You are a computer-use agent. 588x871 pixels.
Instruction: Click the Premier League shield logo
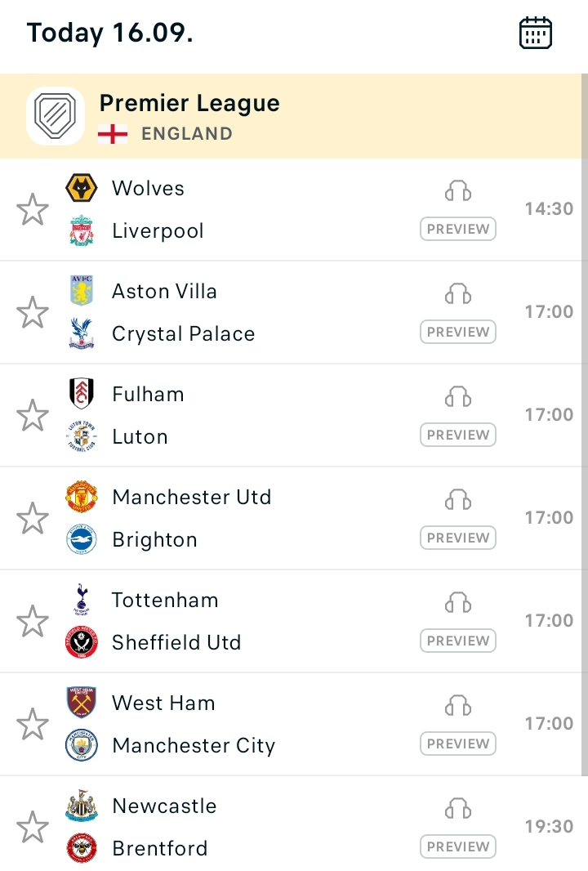[x=55, y=116]
